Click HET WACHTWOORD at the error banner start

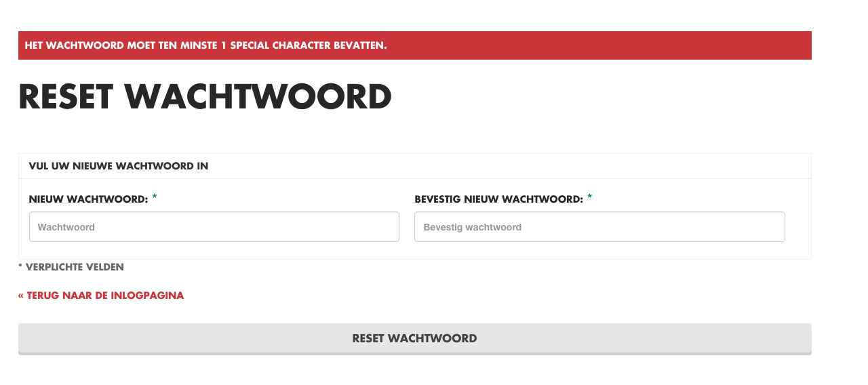[x=75, y=45]
